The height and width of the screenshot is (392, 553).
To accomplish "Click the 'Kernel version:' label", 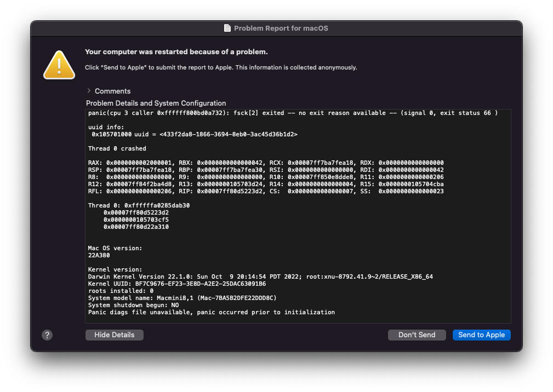I will coord(115,269).
